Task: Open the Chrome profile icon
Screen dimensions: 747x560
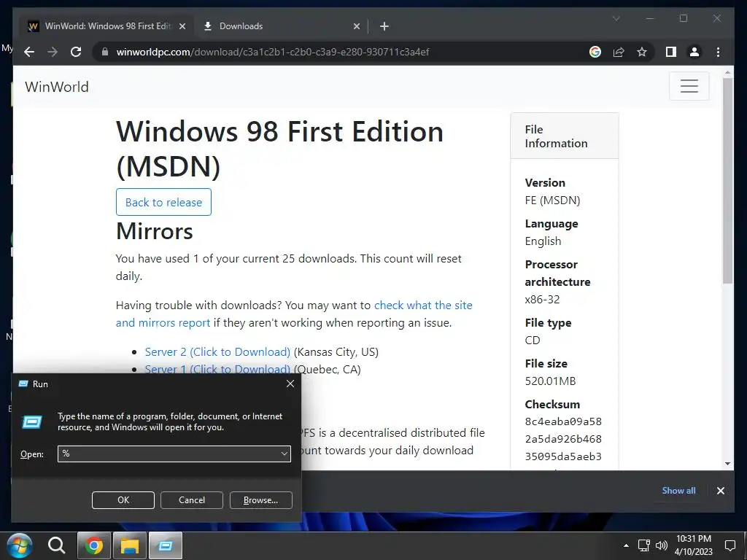Action: point(694,52)
